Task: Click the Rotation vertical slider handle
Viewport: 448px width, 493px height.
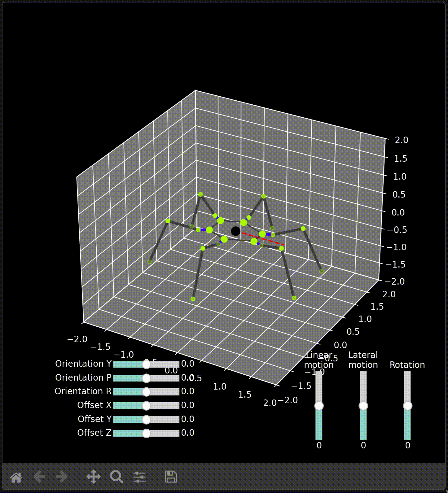Action: 408,406
